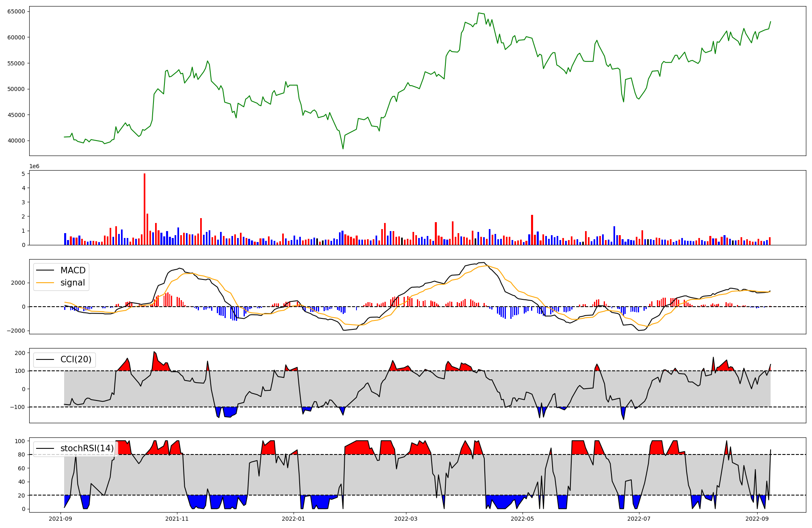The width and height of the screenshot is (812, 528).
Task: Click the 2021-09 x-axis date label
Action: click(x=60, y=519)
